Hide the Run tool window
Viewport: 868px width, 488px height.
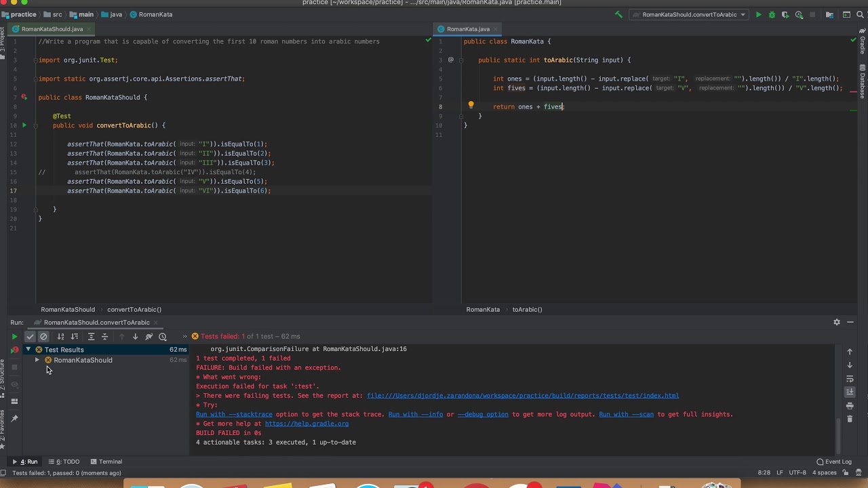pyautogui.click(x=850, y=323)
